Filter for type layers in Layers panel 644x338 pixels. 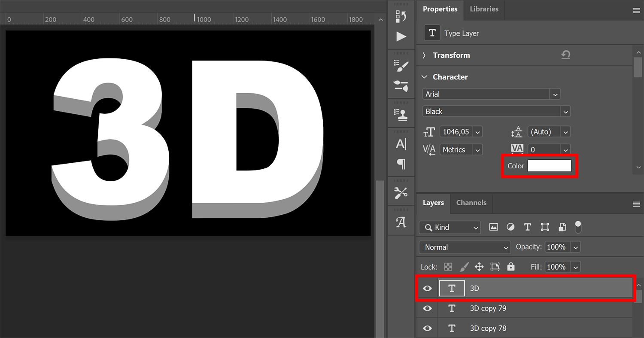(528, 227)
